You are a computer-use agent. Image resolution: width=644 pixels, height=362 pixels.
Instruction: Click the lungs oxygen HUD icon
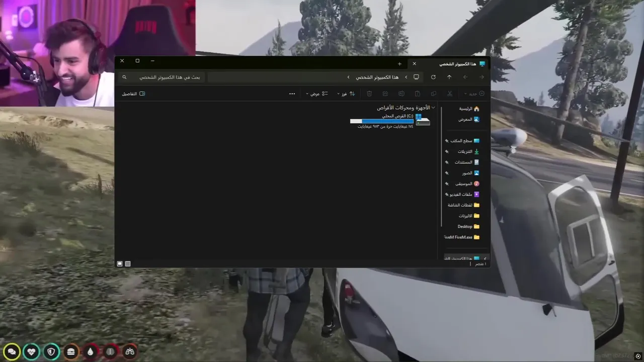130,351
